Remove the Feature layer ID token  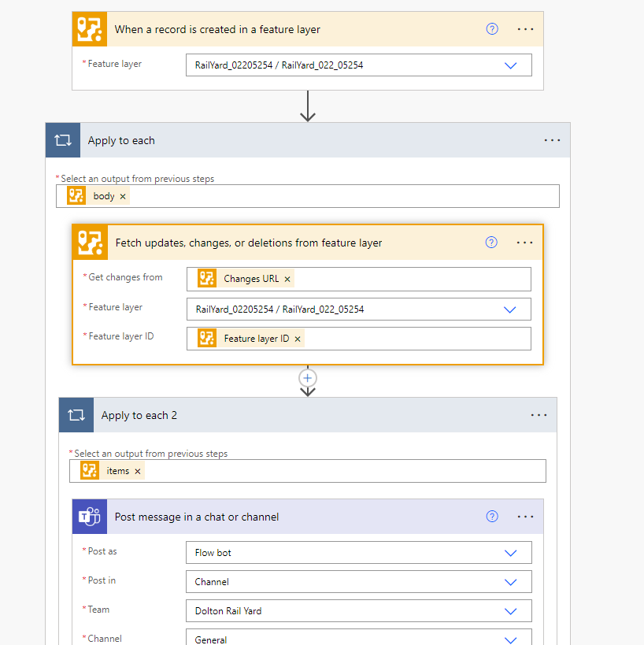pos(298,339)
